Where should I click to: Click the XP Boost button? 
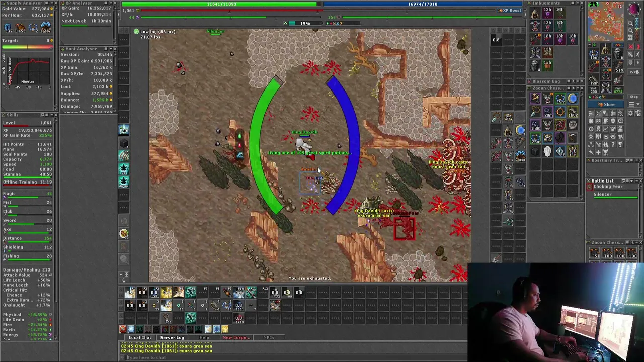(x=509, y=10)
